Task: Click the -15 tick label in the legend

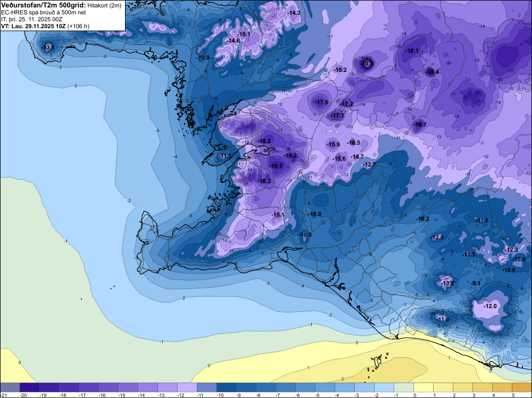Action: tap(122, 395)
